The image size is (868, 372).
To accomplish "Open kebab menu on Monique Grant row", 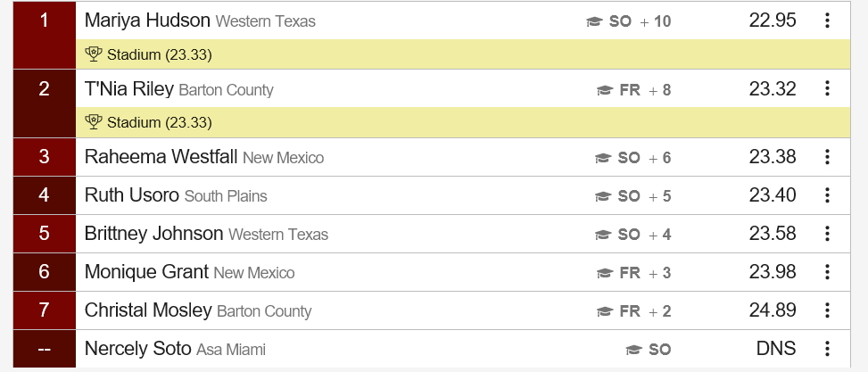I will (827, 272).
